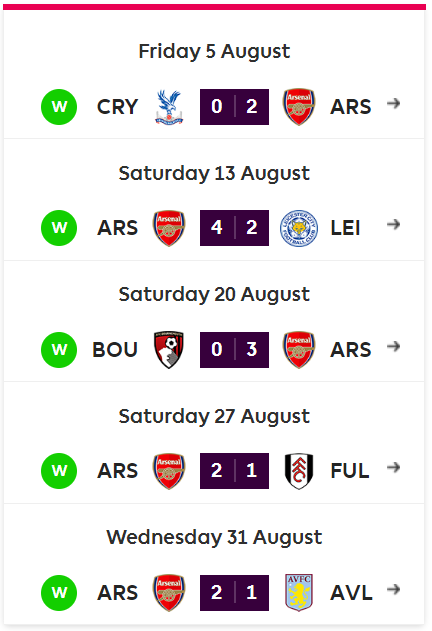Click the AVL team label

coord(351,593)
